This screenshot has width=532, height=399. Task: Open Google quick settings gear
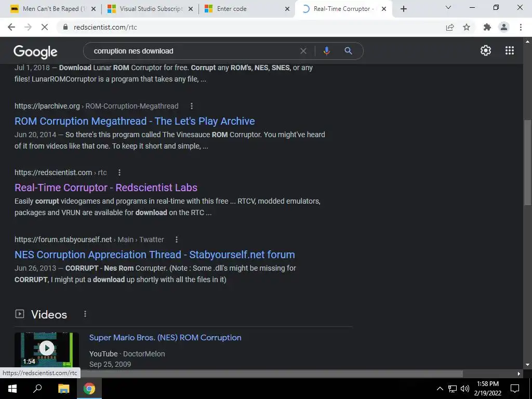486,50
